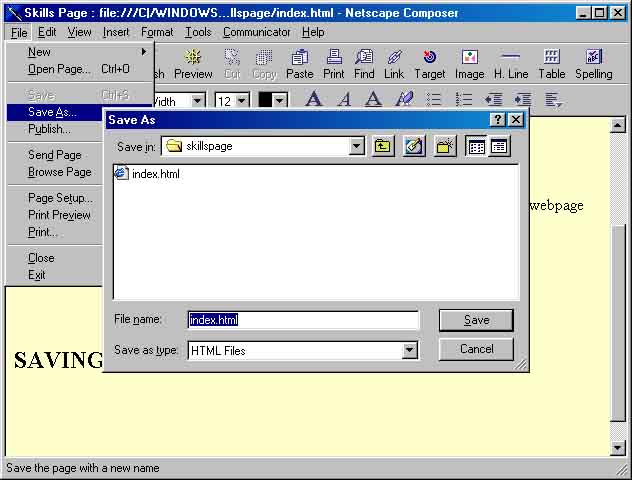Open the View menu
The height and width of the screenshot is (480, 632).
[x=79, y=32]
